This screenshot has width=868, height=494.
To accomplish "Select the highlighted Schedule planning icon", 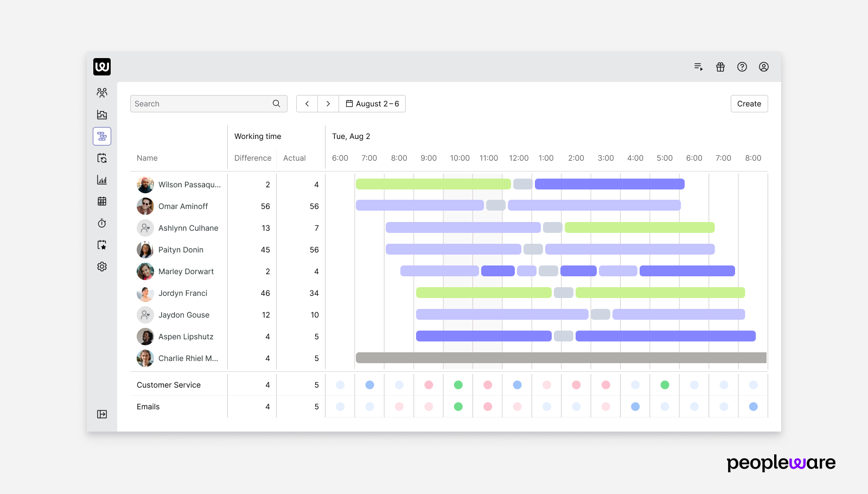I will pyautogui.click(x=102, y=136).
